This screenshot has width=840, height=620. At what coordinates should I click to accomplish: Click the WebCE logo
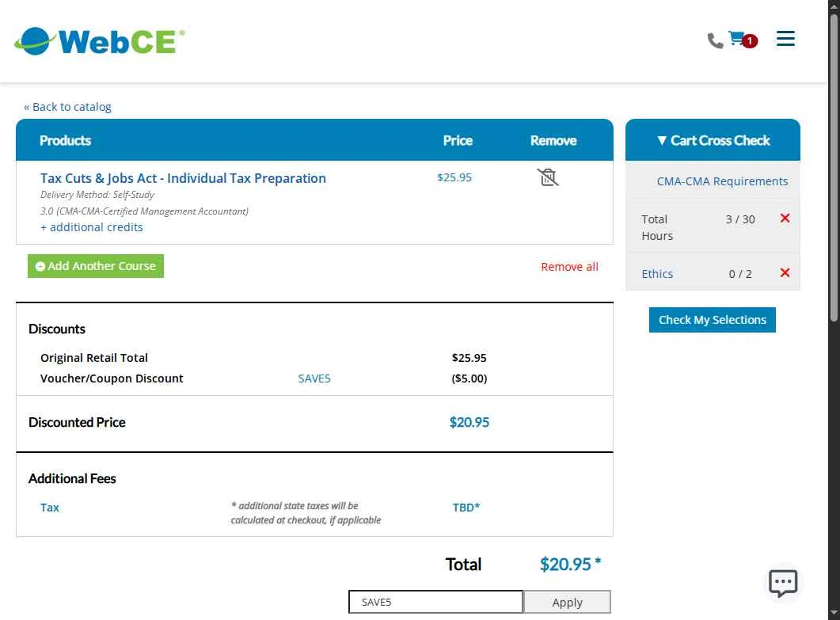(100, 40)
